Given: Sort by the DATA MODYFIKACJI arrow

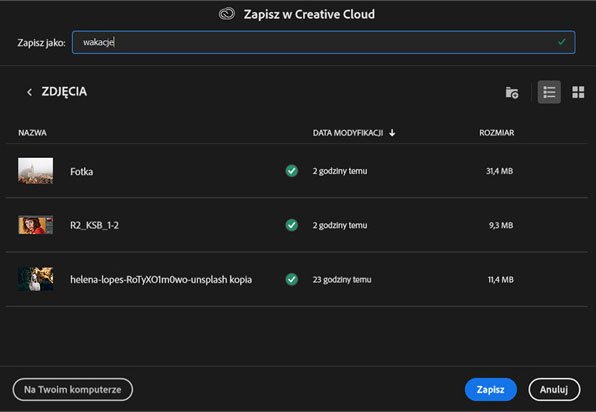Looking at the screenshot, I should pos(392,133).
